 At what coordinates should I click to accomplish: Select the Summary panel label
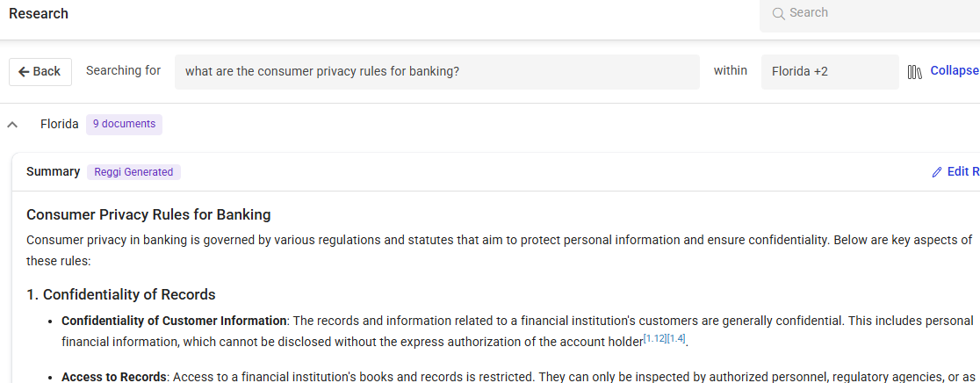(53, 172)
